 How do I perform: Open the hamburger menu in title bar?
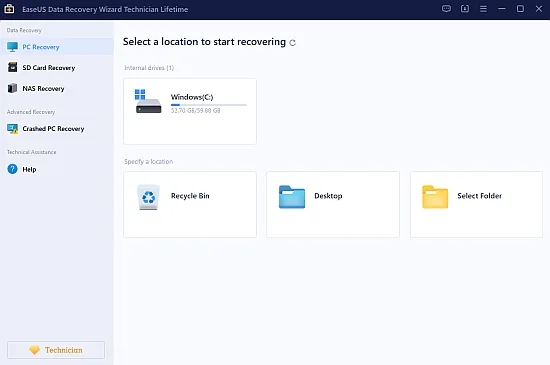tap(483, 9)
